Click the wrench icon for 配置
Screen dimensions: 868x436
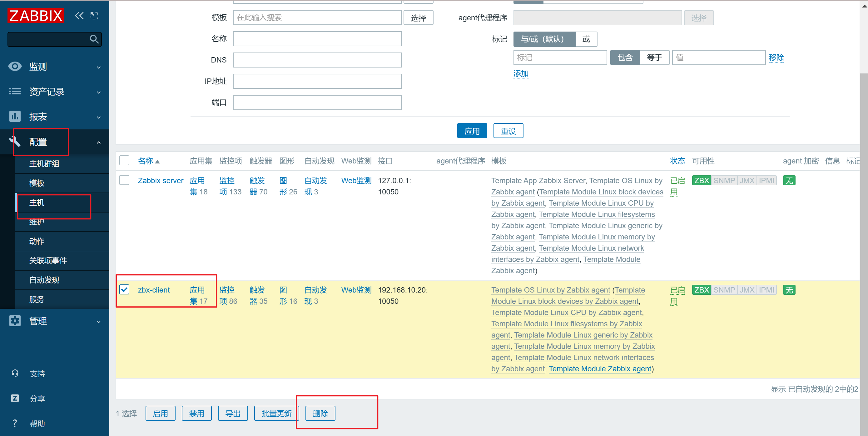coord(15,142)
